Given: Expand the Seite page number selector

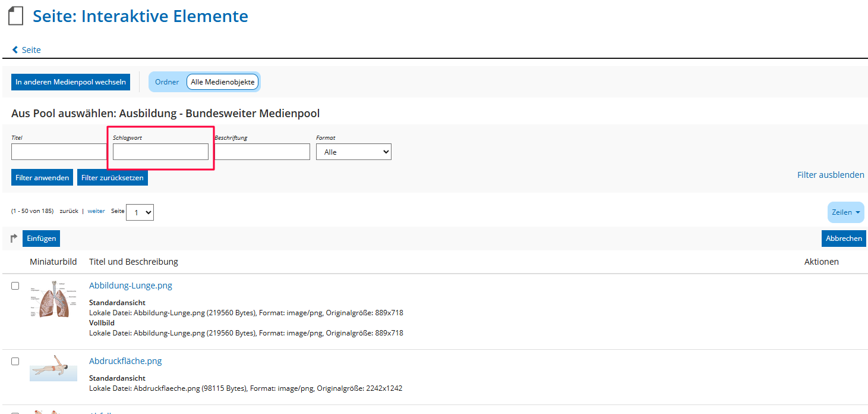Looking at the screenshot, I should 140,212.
